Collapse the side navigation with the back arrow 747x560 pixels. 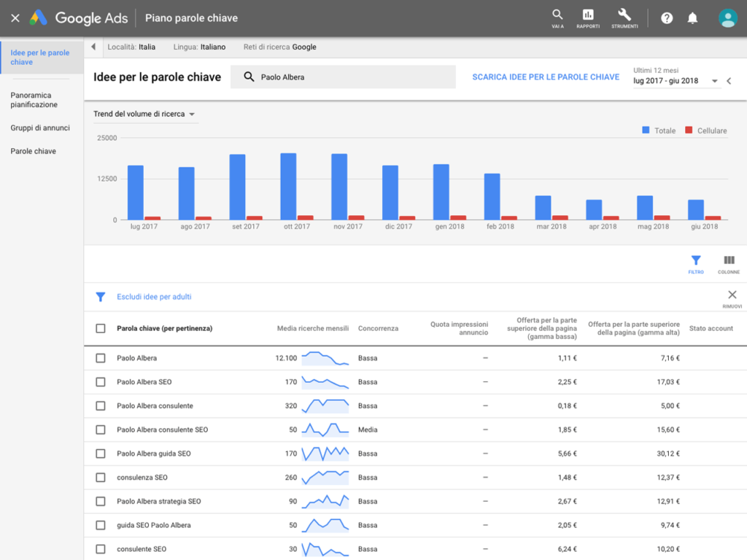[93, 47]
